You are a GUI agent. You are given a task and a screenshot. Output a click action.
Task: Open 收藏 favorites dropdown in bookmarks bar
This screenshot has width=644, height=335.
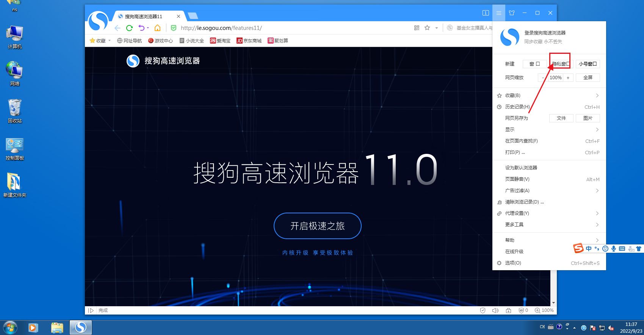click(x=100, y=41)
